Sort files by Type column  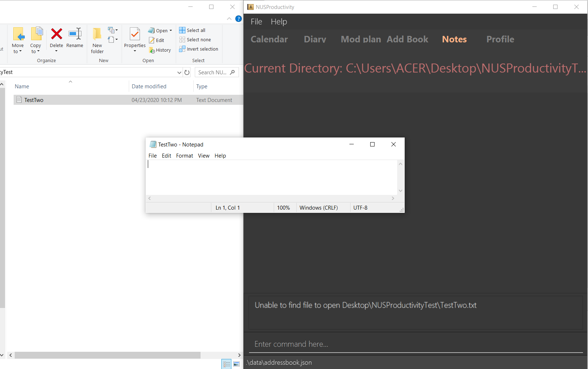pos(202,87)
